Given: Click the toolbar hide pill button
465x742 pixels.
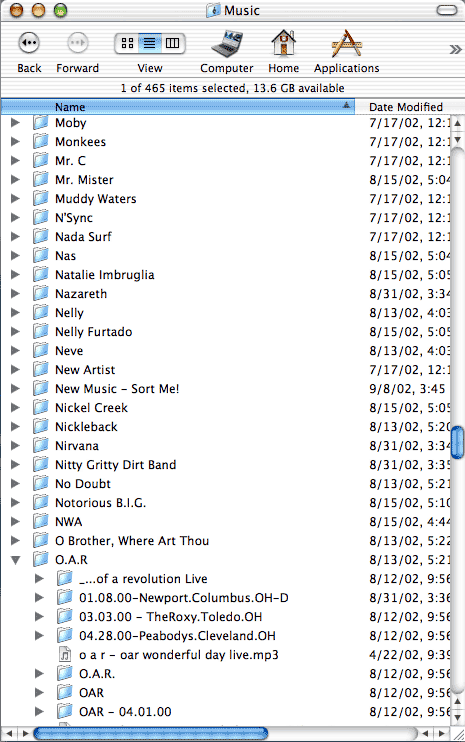Looking at the screenshot, I should click(x=447, y=10).
